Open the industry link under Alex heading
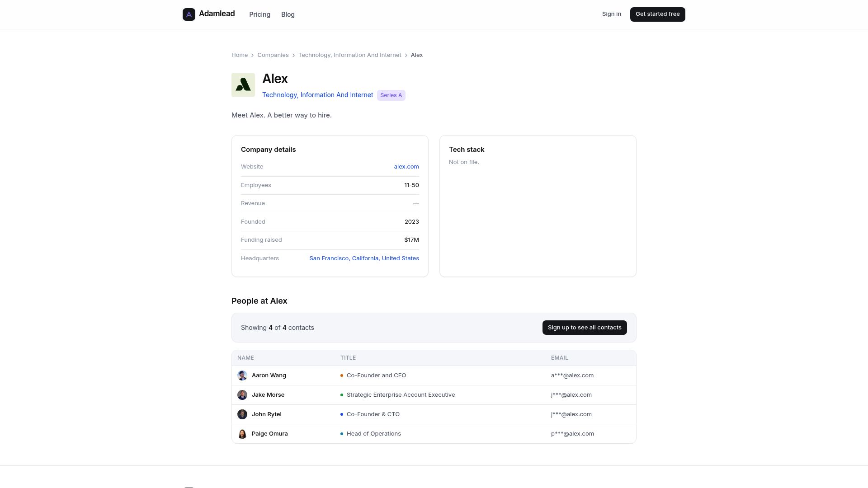868x488 pixels. (x=318, y=95)
